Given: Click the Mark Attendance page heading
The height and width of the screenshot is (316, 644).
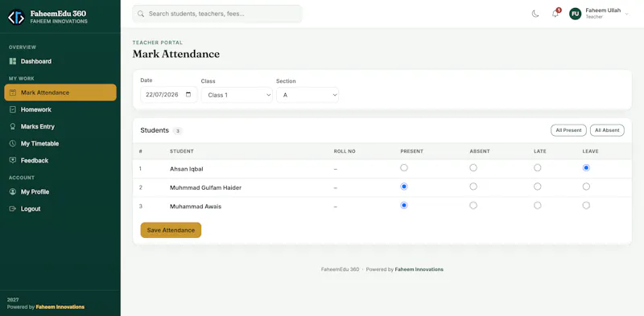Looking at the screenshot, I should (x=175, y=54).
